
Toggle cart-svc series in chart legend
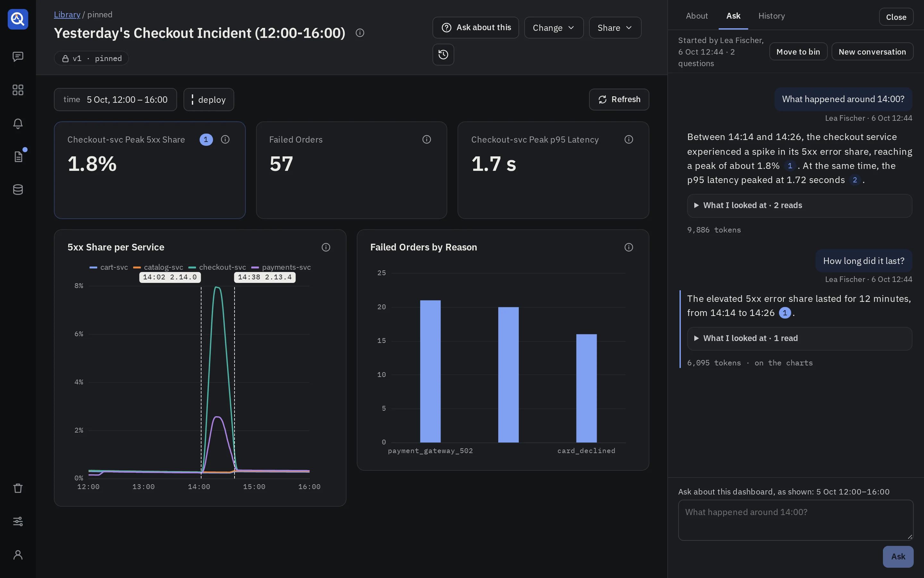pos(109,267)
